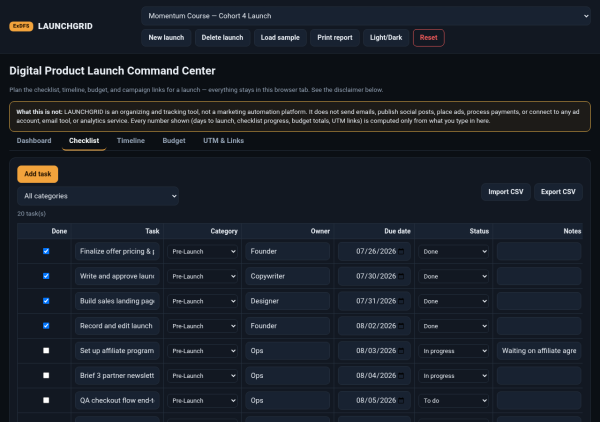Click the New launch button
The height and width of the screenshot is (422, 600).
166,38
